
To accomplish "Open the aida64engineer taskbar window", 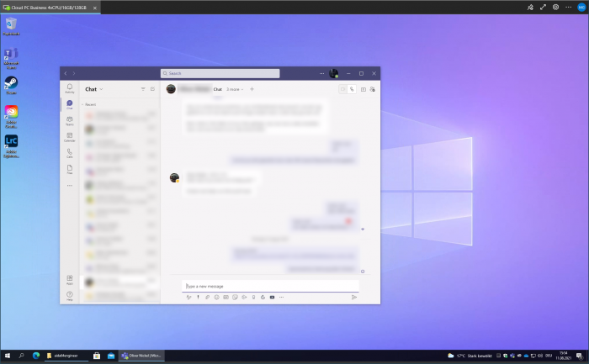I will 66,356.
